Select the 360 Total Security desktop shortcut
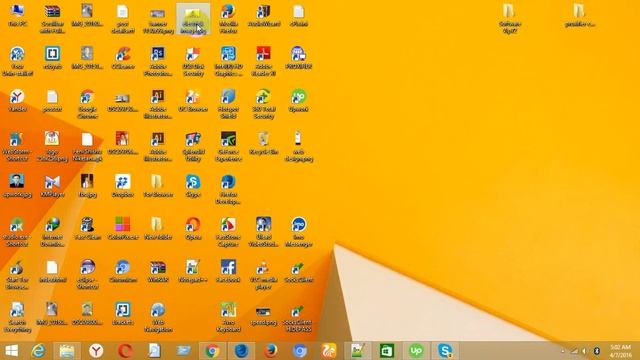 (263, 104)
